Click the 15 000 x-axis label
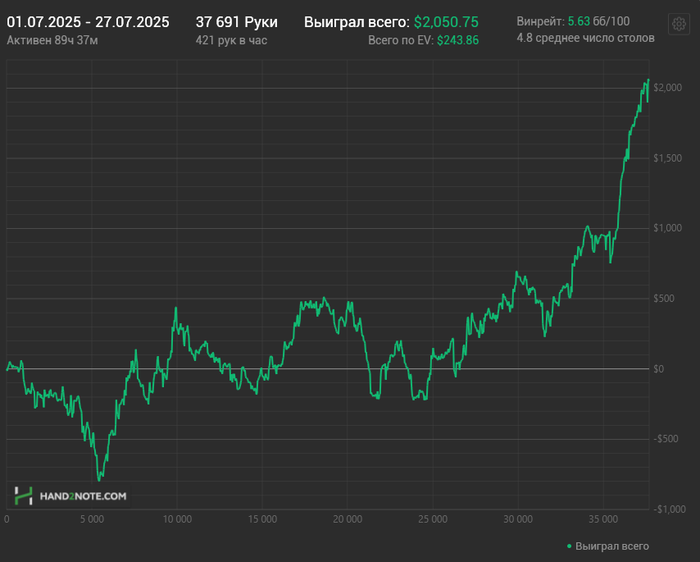Screen dimensions: 700x562 tap(262, 520)
